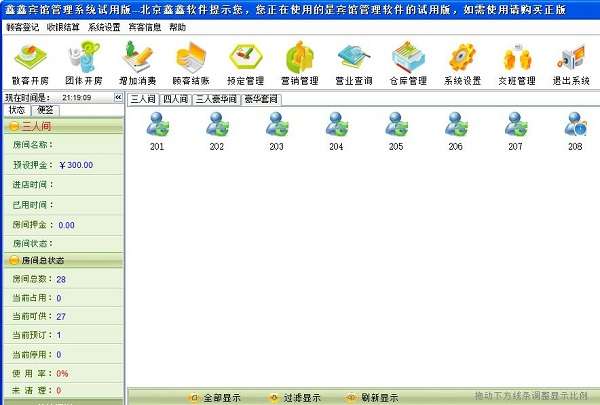Open the 顾客结账 customer checkout icon
This screenshot has width=600, height=405.
coord(191,64)
